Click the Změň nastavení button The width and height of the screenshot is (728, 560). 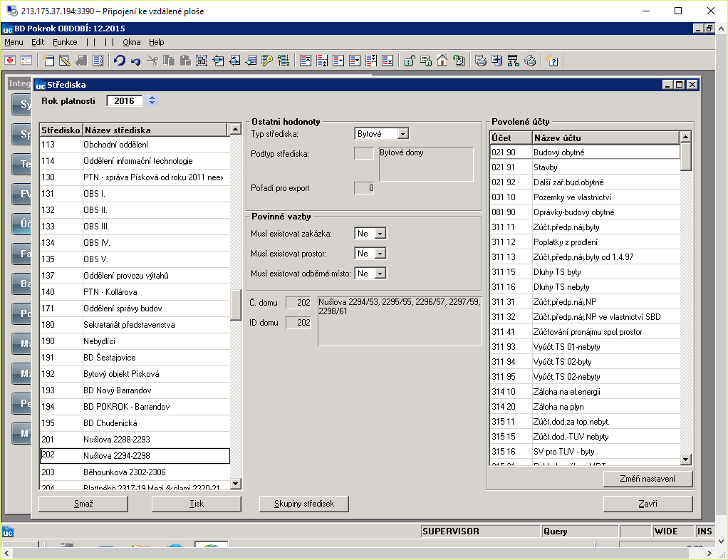[x=648, y=479]
